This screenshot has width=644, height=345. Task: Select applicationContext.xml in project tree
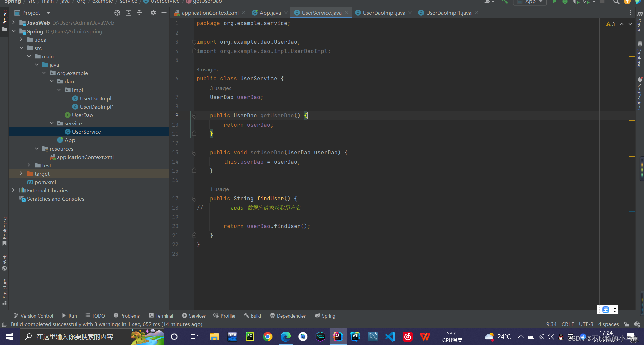tap(82, 157)
